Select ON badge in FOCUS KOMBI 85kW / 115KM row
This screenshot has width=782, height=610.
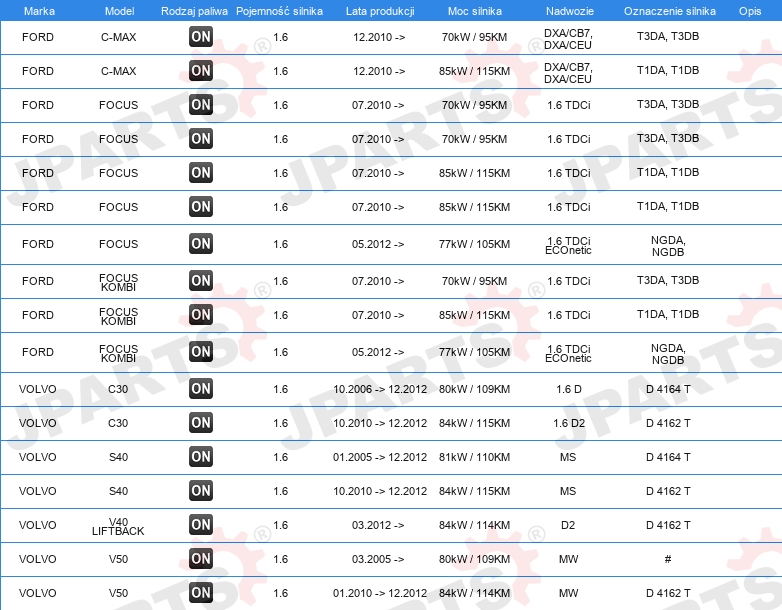[200, 314]
